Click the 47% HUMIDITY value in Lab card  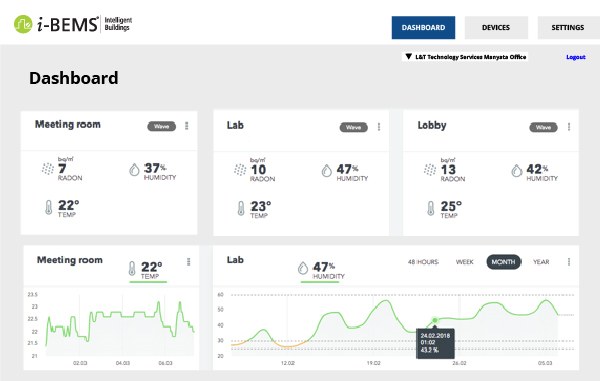(352, 172)
